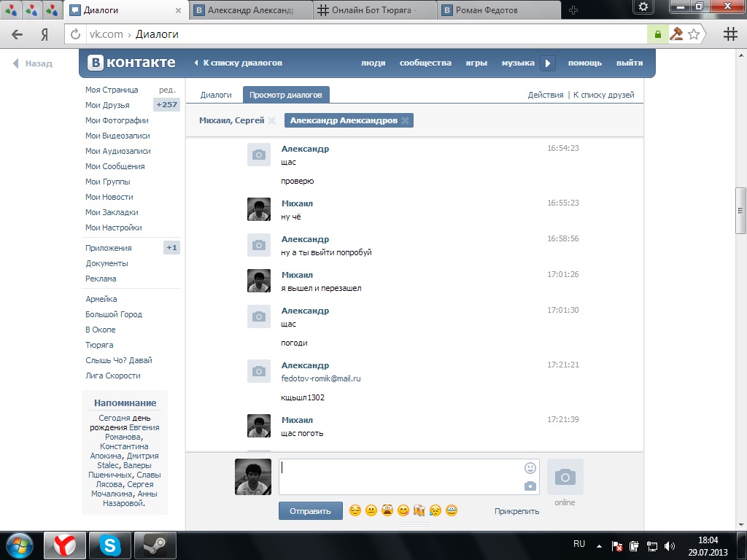This screenshot has width=747, height=560.
Task: Click the large camera avatar above 'online'
Action: (565, 477)
